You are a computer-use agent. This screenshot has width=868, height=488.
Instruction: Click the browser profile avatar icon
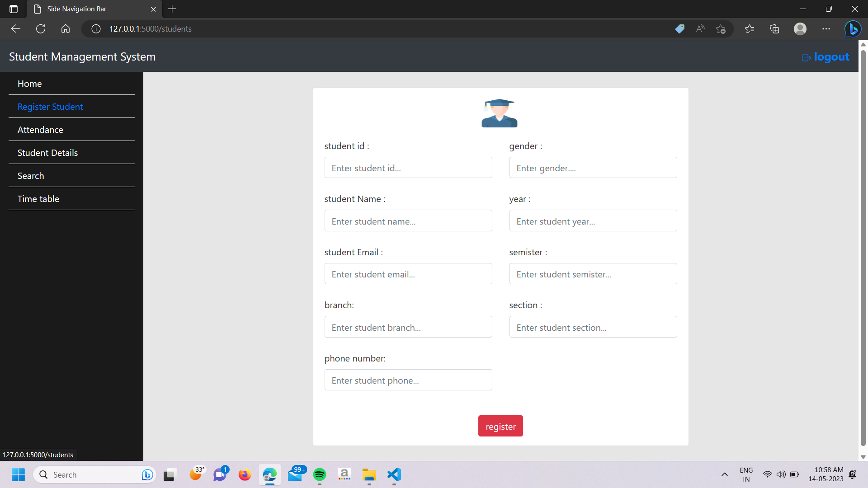click(800, 28)
